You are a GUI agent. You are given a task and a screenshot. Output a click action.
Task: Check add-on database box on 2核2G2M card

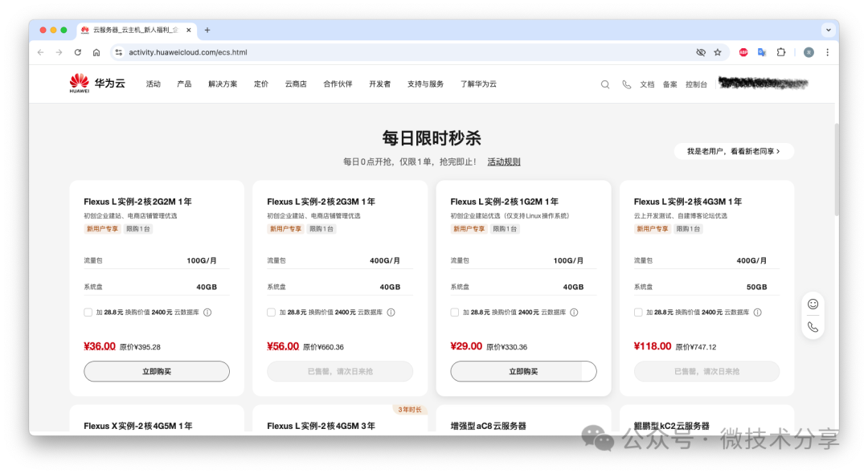[x=88, y=312]
